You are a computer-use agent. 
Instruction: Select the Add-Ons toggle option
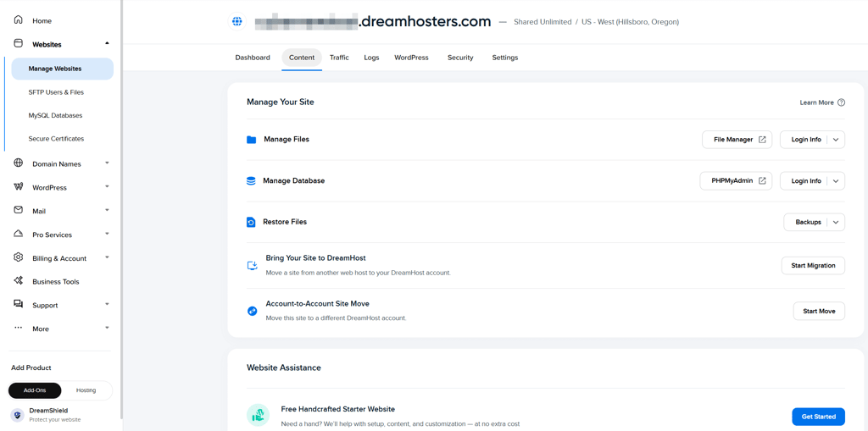(x=35, y=390)
